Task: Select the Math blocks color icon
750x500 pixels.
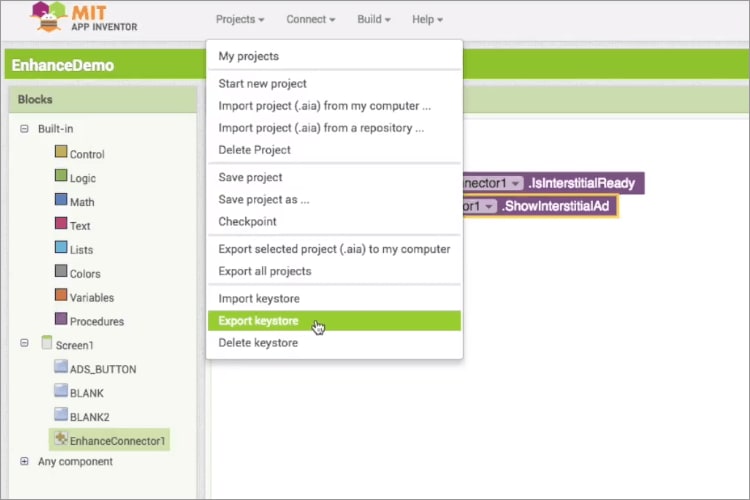Action: point(61,199)
